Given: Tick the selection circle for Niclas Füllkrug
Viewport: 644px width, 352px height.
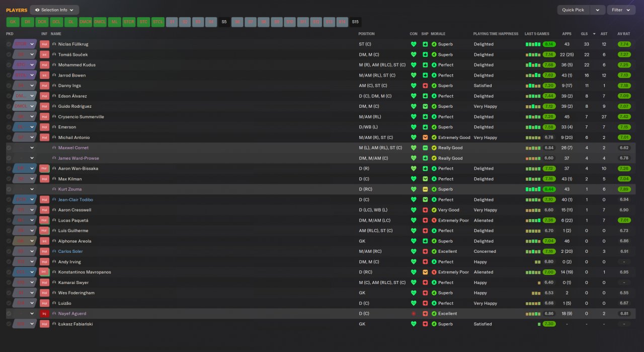Looking at the screenshot, I should click(9, 44).
